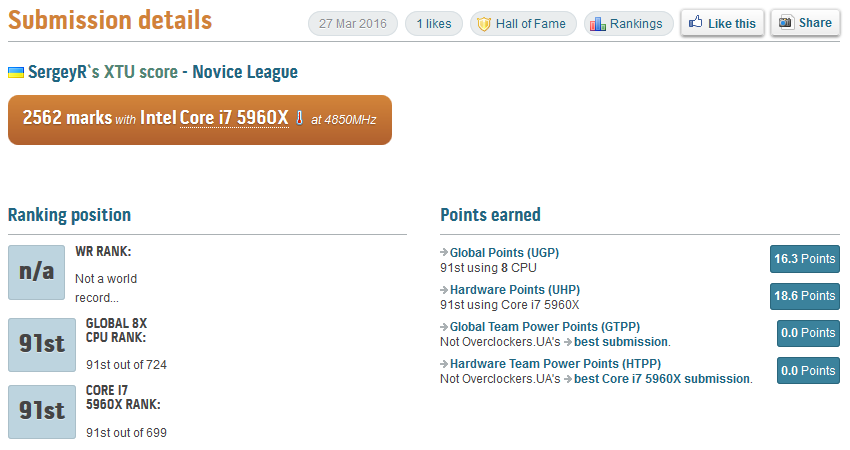
Task: Click the 16.3 Points badge
Action: pyautogui.click(x=804, y=259)
